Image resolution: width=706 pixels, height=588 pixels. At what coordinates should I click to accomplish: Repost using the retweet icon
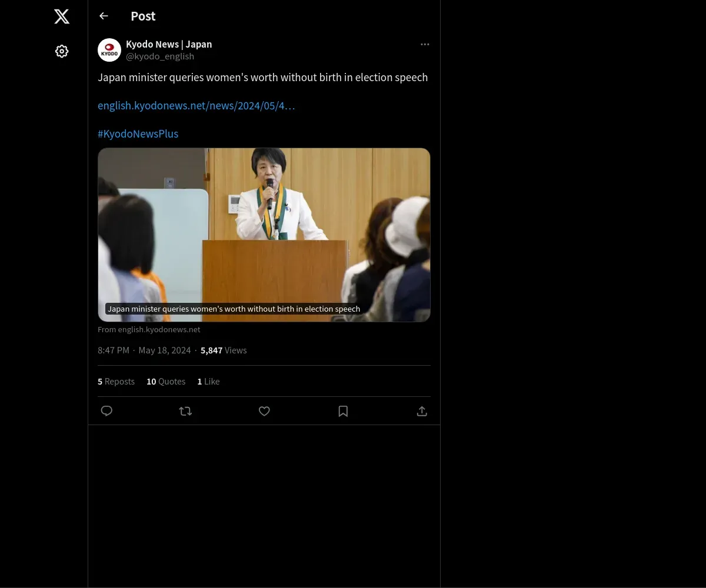click(185, 411)
